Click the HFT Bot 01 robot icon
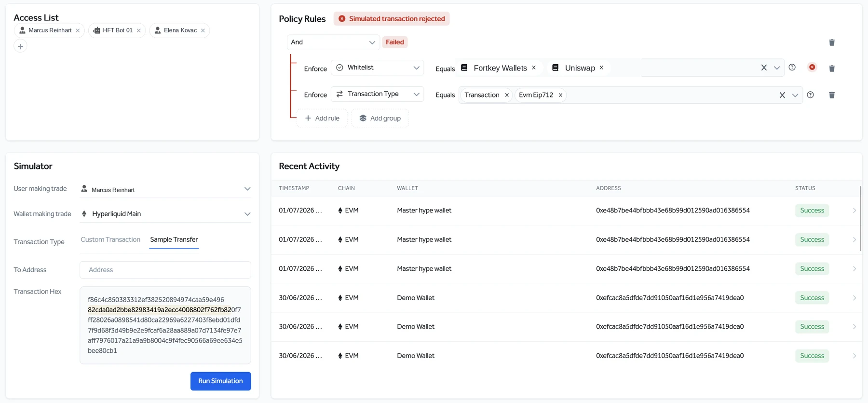The image size is (868, 403). (x=96, y=30)
